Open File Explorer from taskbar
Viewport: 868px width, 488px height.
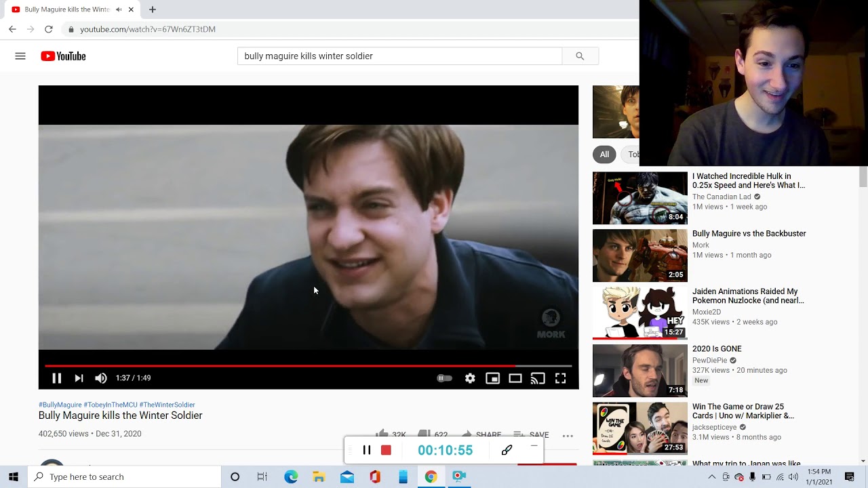[319, 476]
